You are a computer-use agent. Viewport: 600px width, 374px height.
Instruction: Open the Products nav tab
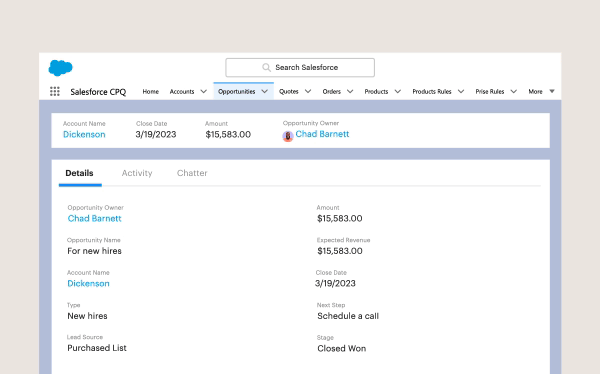pos(376,91)
